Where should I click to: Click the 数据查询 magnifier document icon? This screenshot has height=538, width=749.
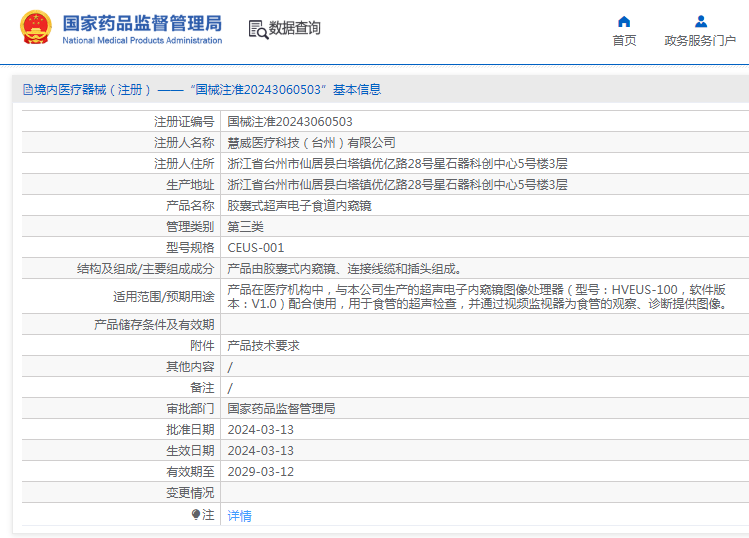pos(258,29)
